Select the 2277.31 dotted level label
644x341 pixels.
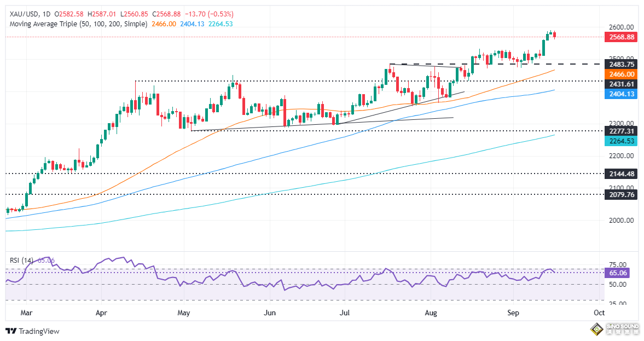pos(621,131)
